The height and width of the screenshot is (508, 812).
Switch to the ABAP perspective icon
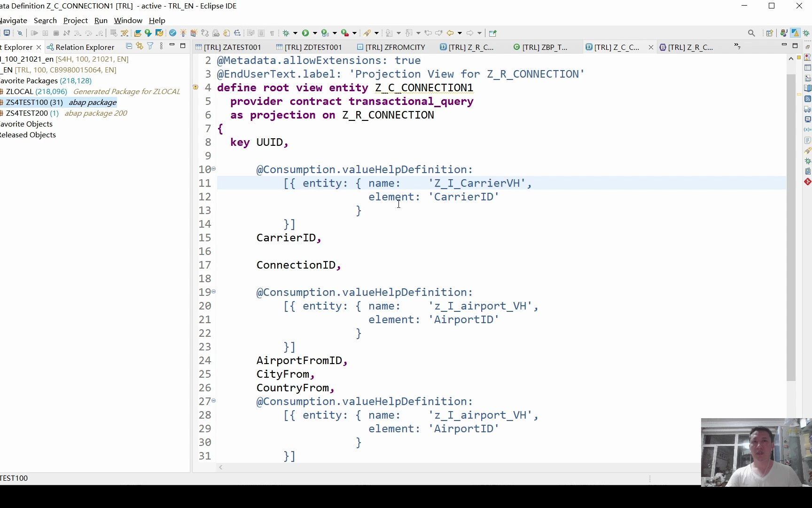point(795,33)
